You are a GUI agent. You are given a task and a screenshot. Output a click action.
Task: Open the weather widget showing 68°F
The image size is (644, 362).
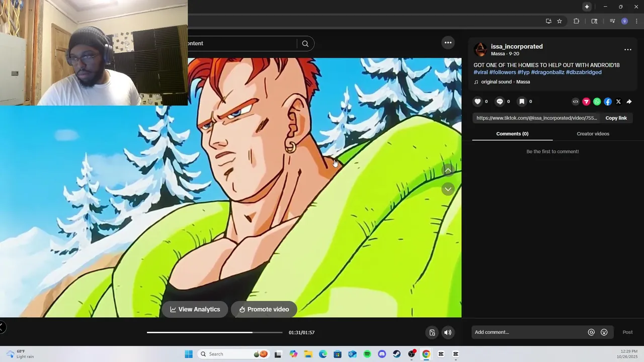[20, 354]
